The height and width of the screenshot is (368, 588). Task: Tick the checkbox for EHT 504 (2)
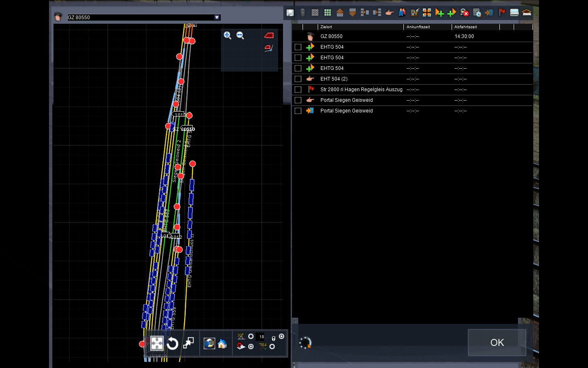[x=298, y=79]
